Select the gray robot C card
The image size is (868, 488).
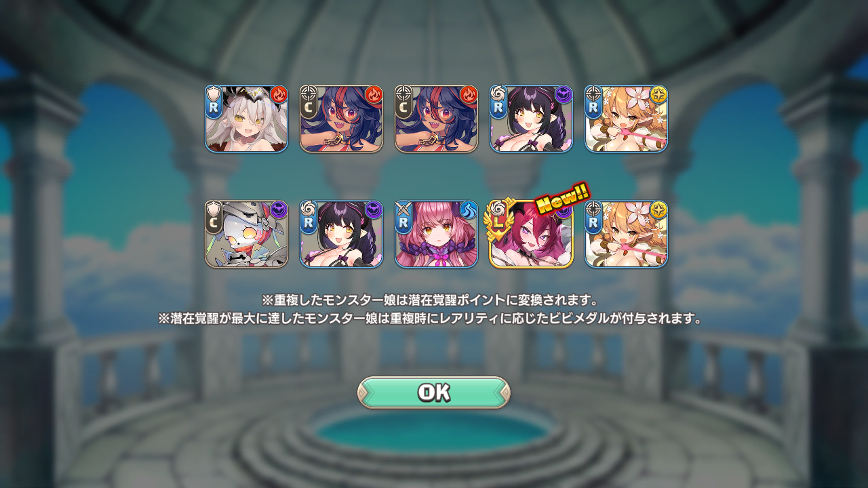[x=247, y=234]
